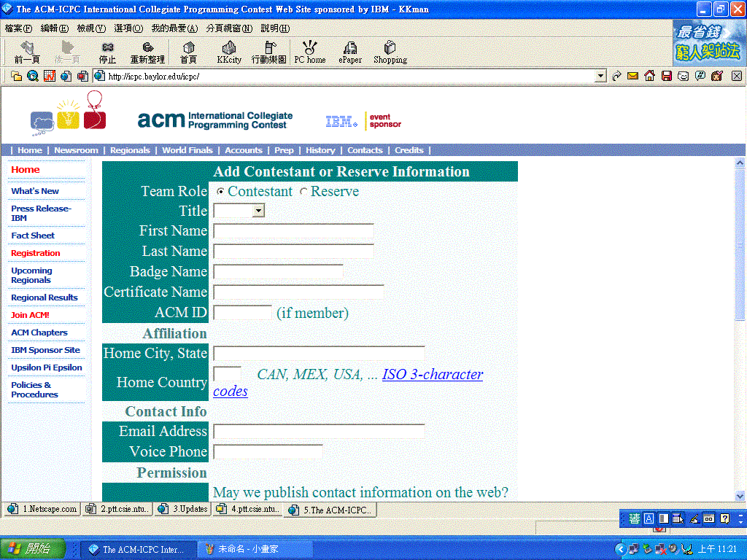
Task: Open the Registration sidebar link
Action: click(36, 253)
